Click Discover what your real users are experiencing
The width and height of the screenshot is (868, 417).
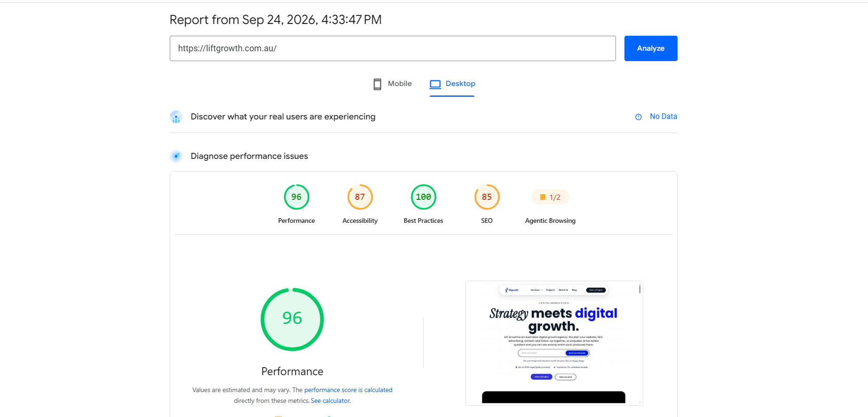click(x=283, y=117)
